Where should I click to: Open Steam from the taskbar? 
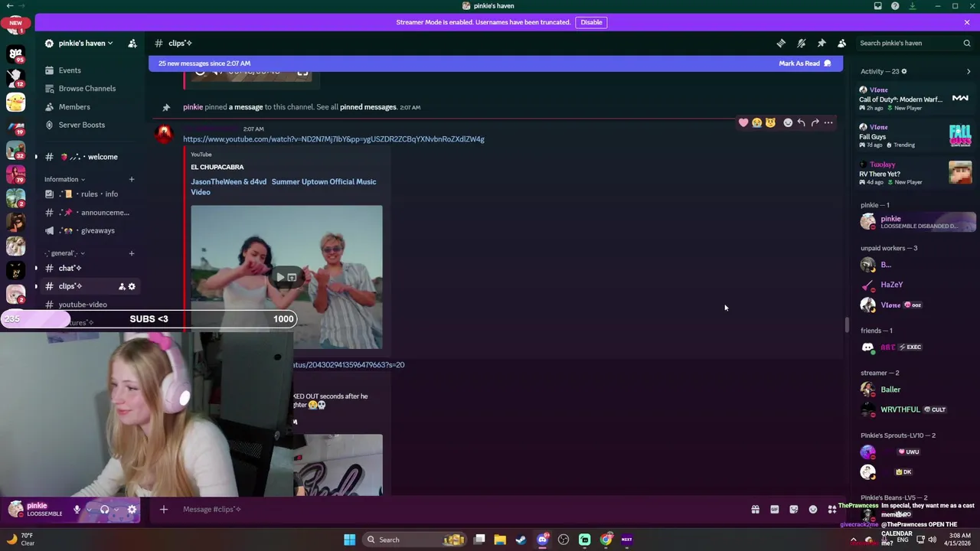tap(521, 540)
